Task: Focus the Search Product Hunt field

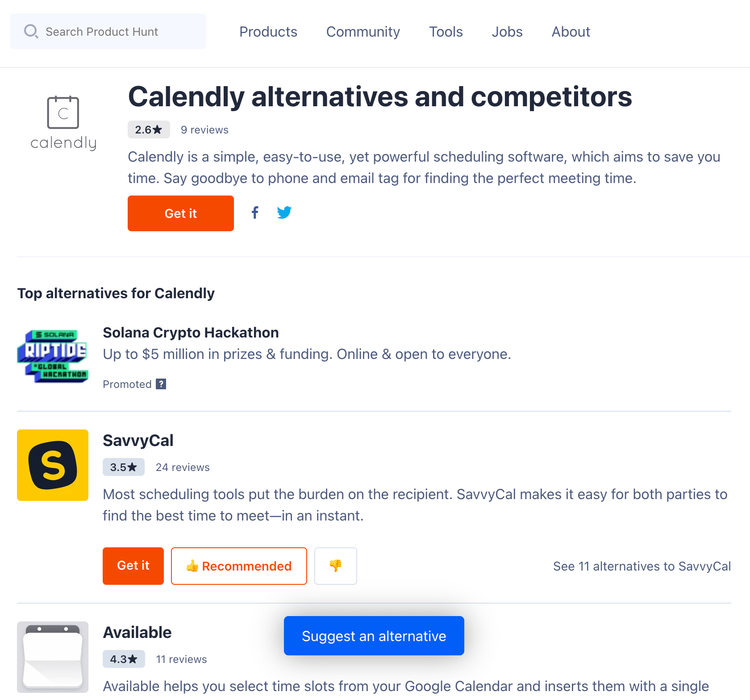Action: pos(108,31)
